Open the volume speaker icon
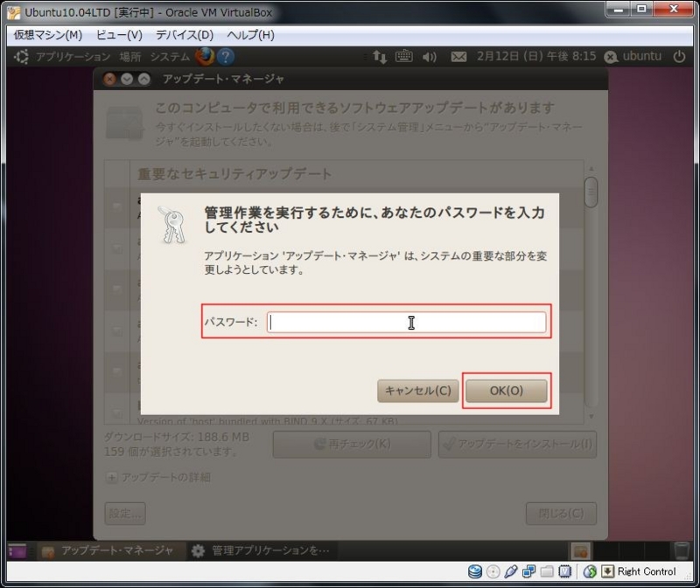Viewport: 700px width, 588px height. (x=429, y=57)
